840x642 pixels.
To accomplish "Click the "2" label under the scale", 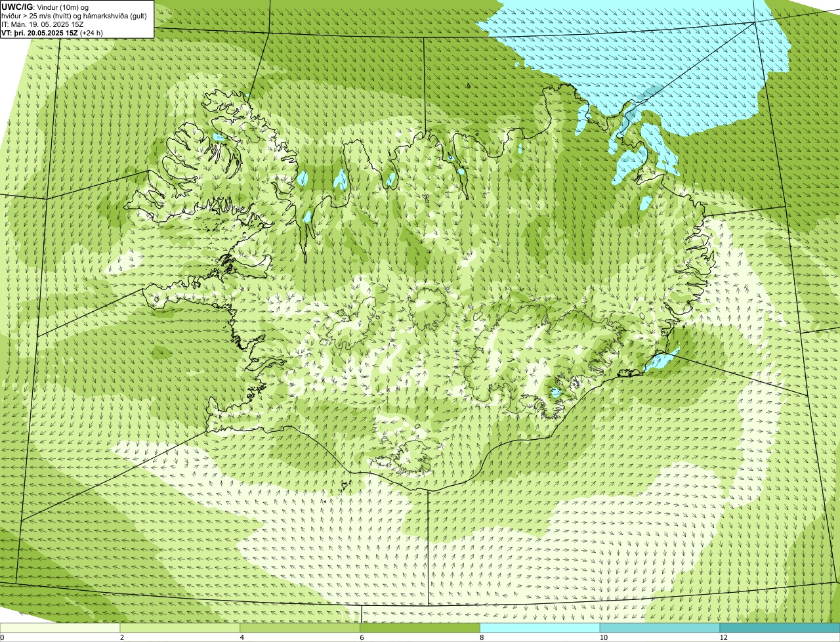I will click(x=122, y=637).
